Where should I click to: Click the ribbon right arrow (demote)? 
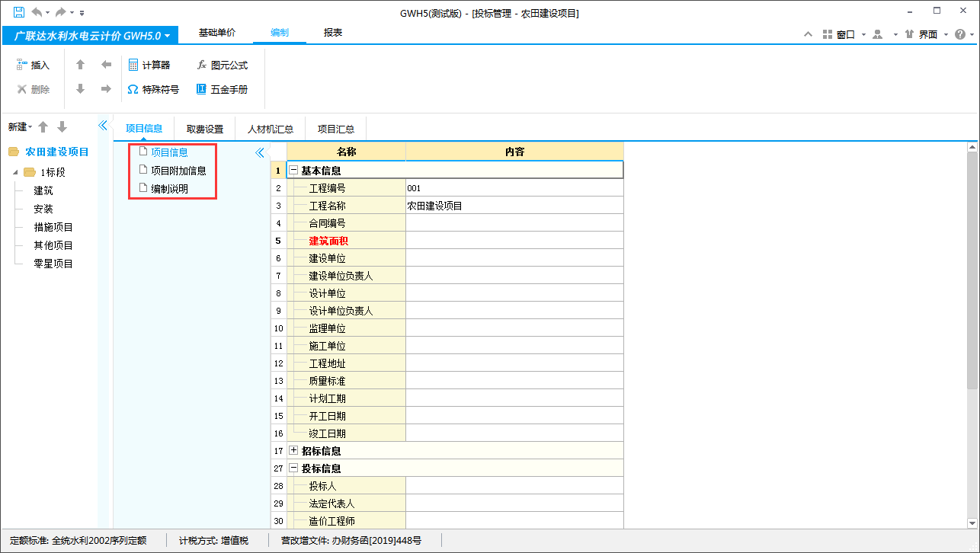tap(106, 89)
